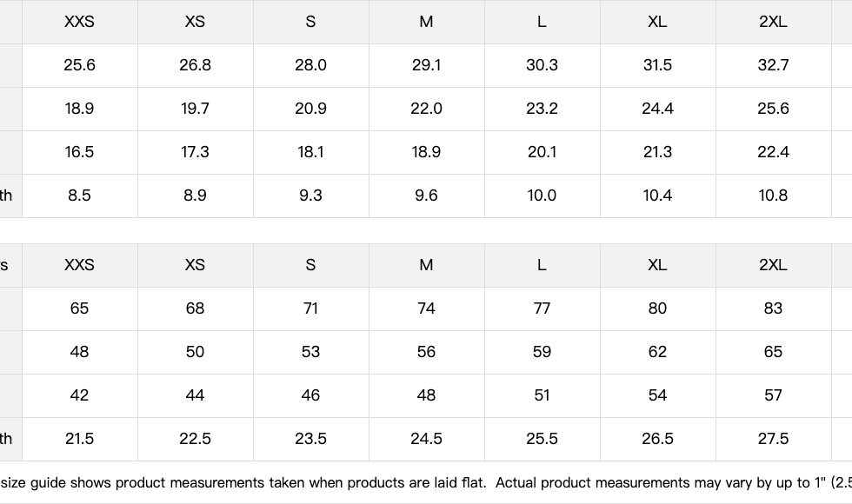Click the M header in bottom table
Screen dimensions: 852x504
pyautogui.click(x=426, y=265)
